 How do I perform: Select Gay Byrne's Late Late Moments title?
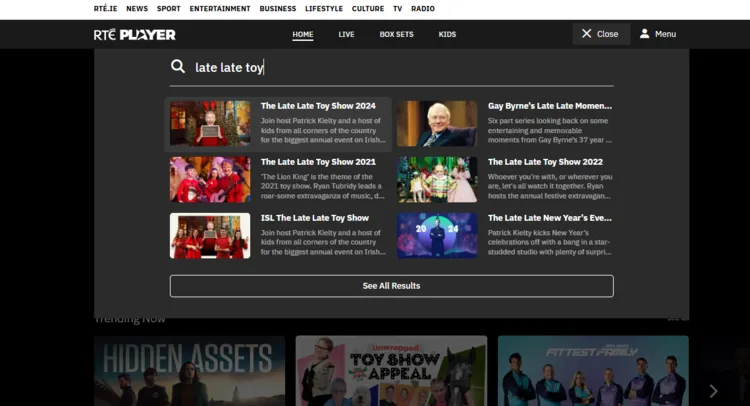tap(550, 106)
